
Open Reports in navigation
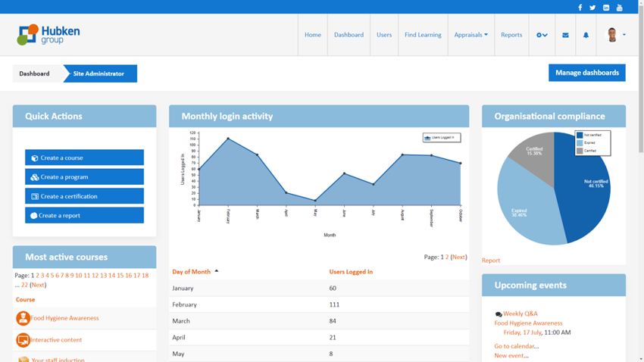(511, 35)
